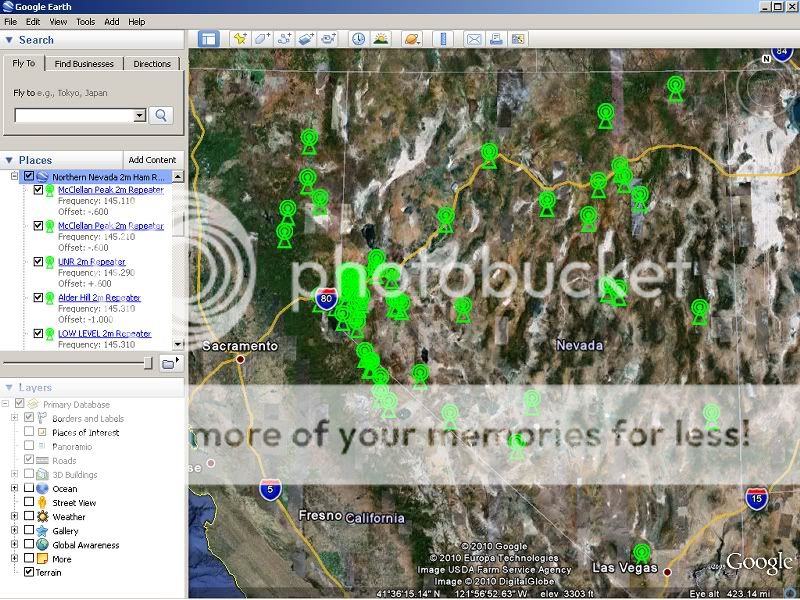800x600 pixels.
Task: Open the historical imagery clock icon
Action: click(358, 39)
